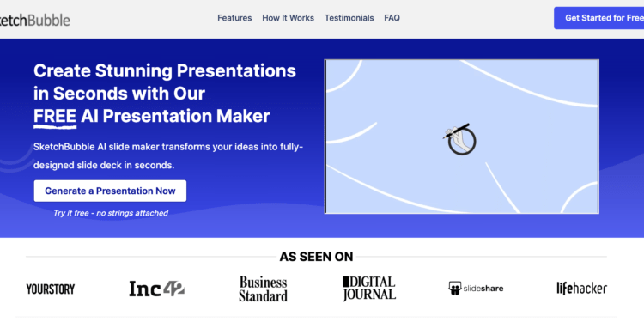Click the Business Standard logo
Viewport: 644px width, 322px height.
tap(264, 289)
